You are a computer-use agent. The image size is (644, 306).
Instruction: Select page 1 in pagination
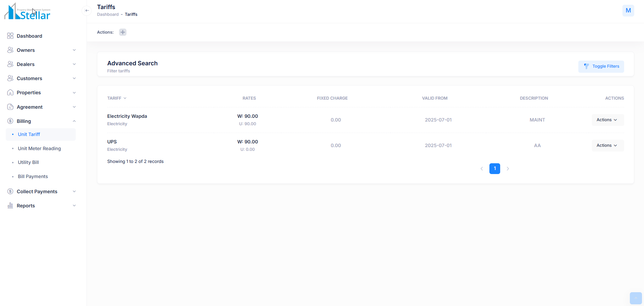(x=494, y=169)
